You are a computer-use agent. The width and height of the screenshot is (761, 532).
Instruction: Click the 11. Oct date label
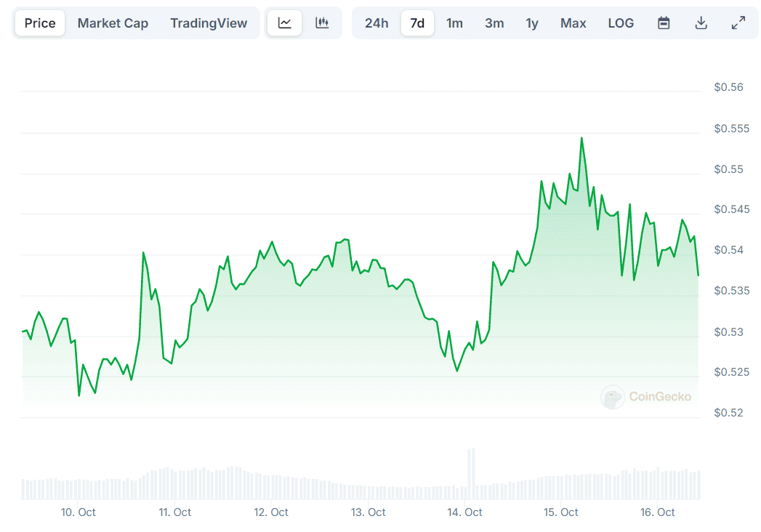click(174, 512)
